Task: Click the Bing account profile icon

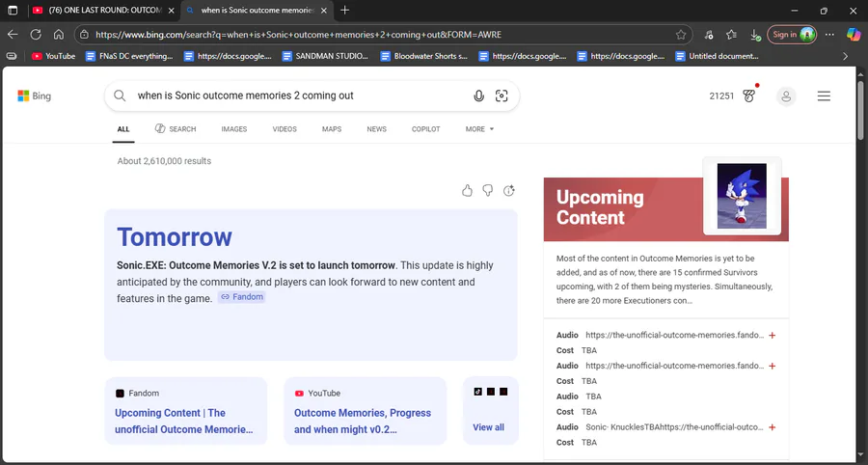Action: coord(787,96)
